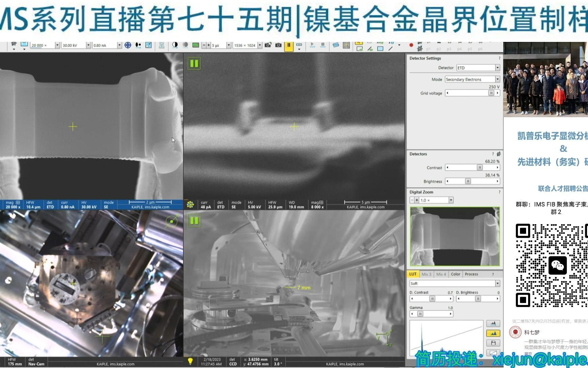The image size is (588, 368).
Task: Open the 0.80 nA beam current dropdown
Action: coord(119,45)
